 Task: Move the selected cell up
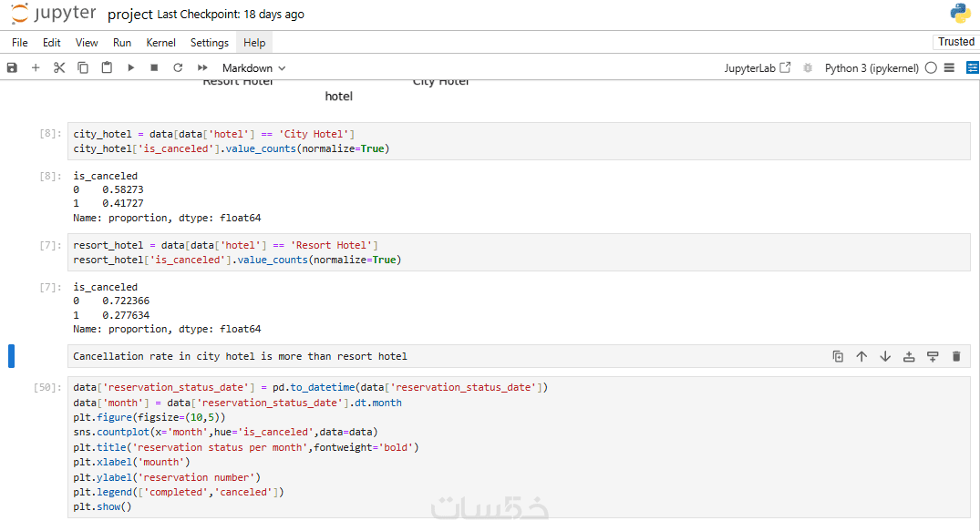pyautogui.click(x=861, y=356)
